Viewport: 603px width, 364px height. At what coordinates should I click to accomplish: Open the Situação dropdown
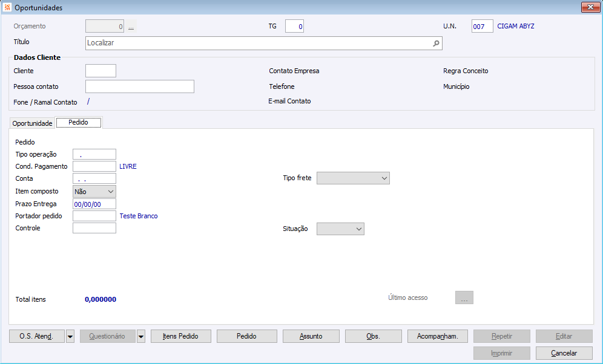(340, 229)
